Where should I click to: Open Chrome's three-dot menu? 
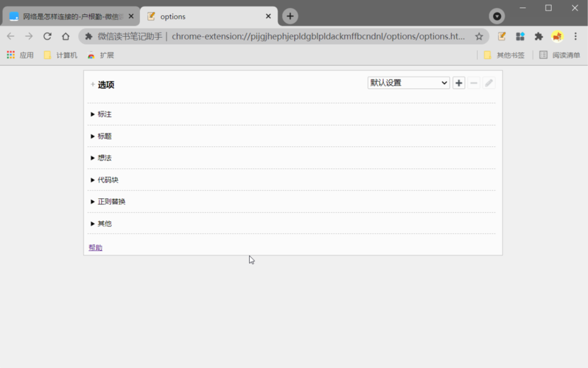coord(575,36)
